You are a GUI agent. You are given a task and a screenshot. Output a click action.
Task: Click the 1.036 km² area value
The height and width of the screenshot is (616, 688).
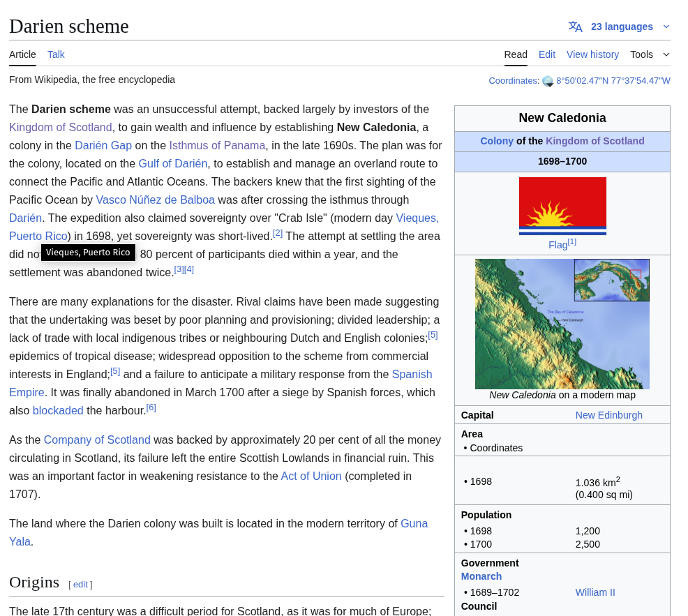pos(598,482)
